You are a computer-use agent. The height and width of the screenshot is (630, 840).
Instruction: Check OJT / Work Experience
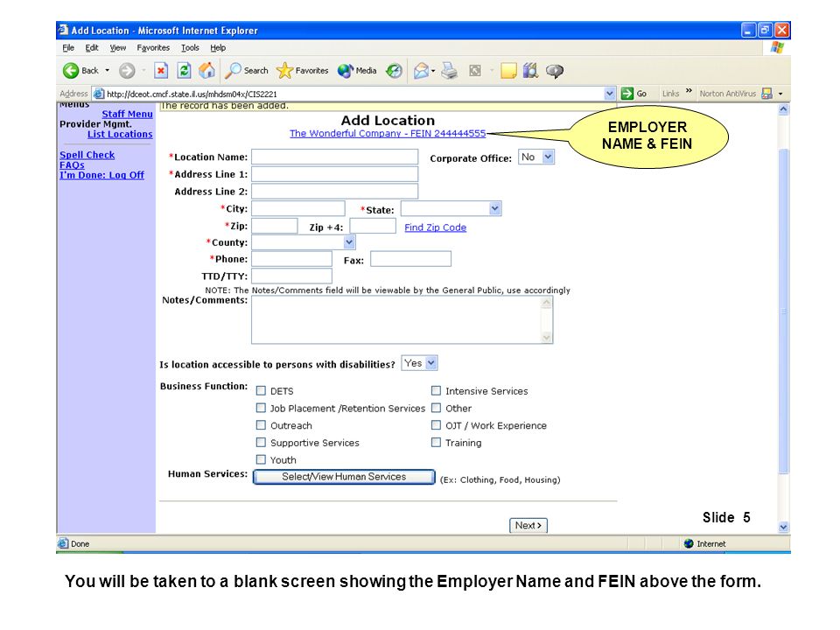tap(436, 425)
